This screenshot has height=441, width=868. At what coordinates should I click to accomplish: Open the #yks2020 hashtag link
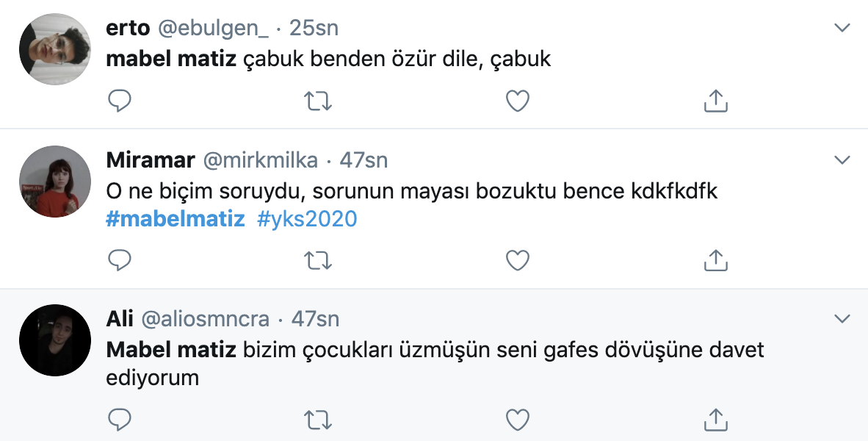[307, 219]
